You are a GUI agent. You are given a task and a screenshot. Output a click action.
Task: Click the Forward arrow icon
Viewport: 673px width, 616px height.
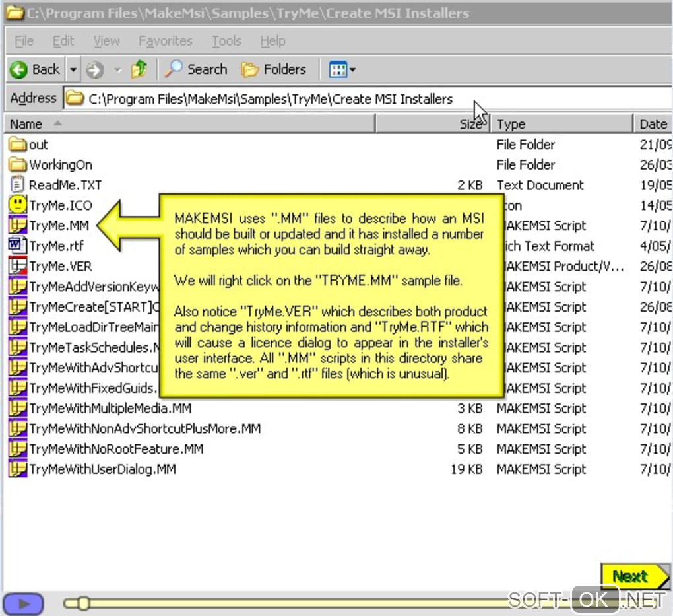(x=95, y=69)
